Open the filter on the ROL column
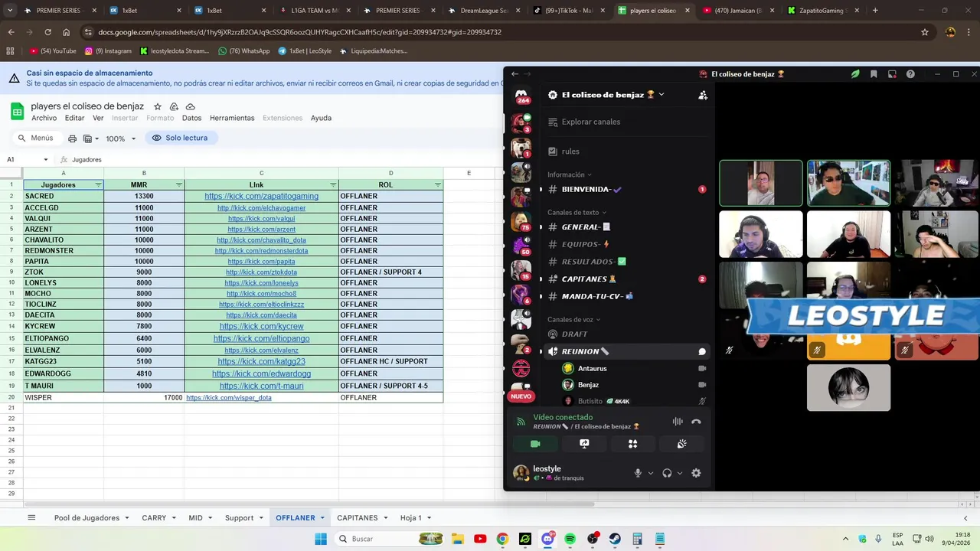The width and height of the screenshot is (980, 551). point(437,185)
